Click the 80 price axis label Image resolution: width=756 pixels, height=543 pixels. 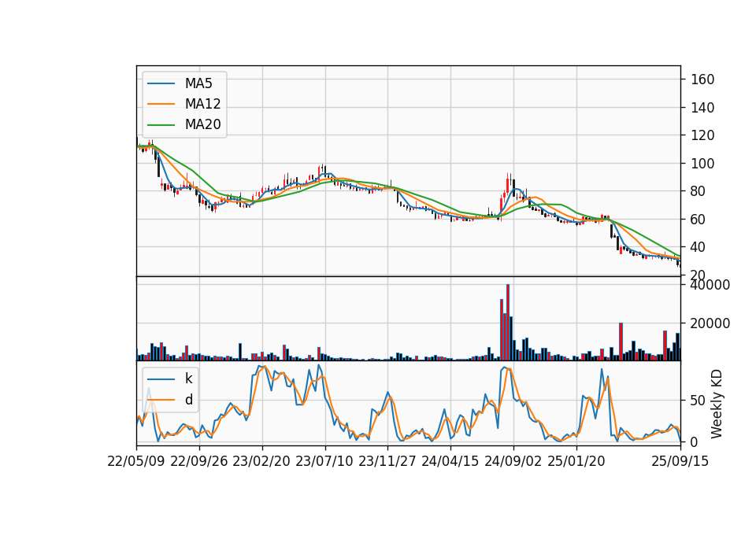pyautogui.click(x=699, y=191)
